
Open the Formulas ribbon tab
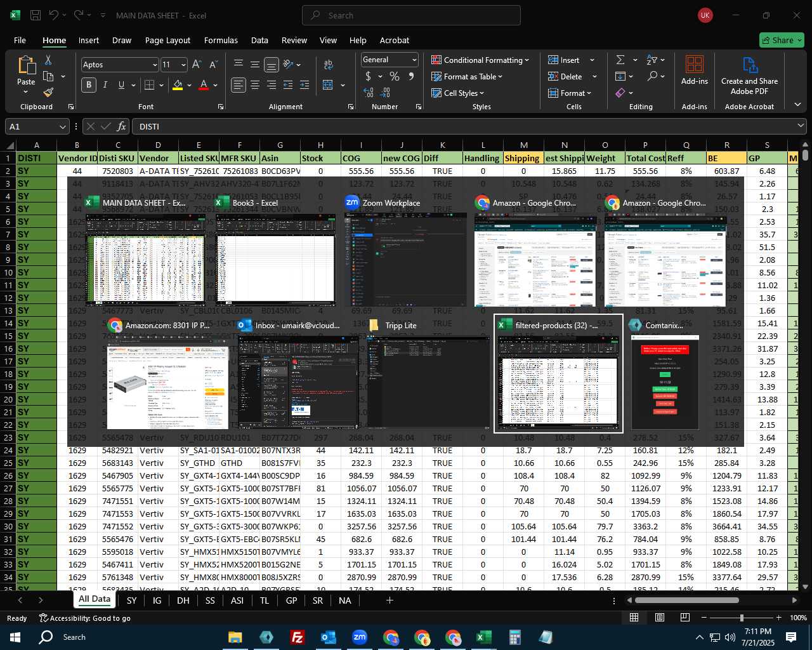pos(221,40)
